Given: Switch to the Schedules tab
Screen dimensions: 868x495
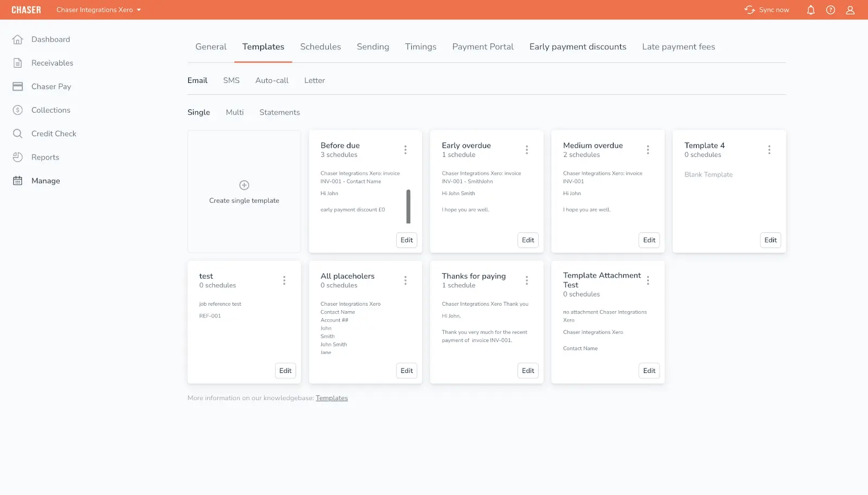Looking at the screenshot, I should [x=320, y=47].
